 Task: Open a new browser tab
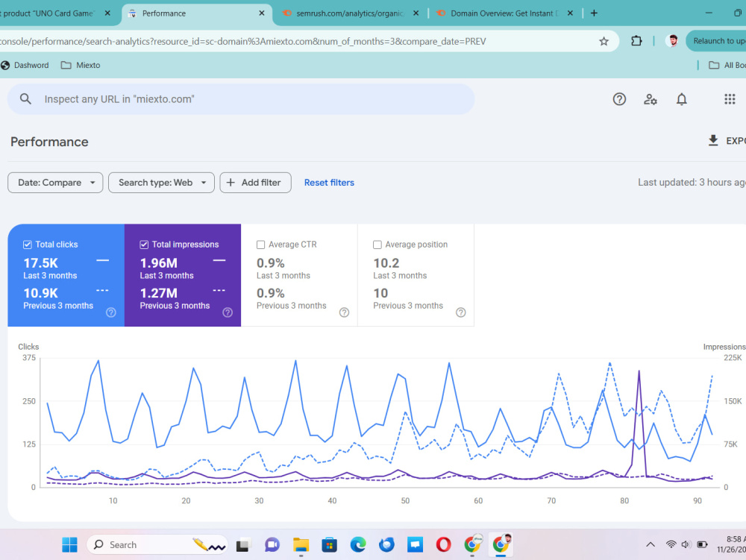pyautogui.click(x=594, y=13)
